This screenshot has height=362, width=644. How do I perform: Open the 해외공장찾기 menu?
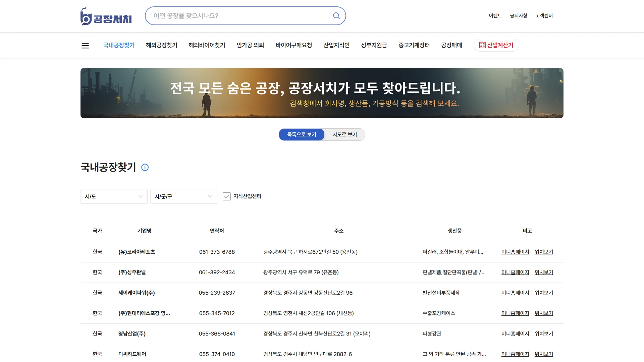coord(162,45)
